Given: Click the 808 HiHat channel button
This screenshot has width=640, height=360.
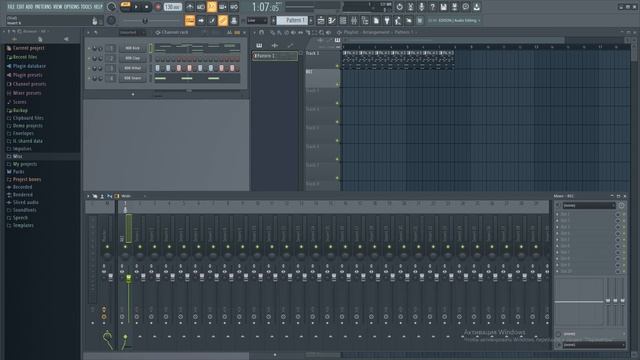Looking at the screenshot, I should 133,68.
